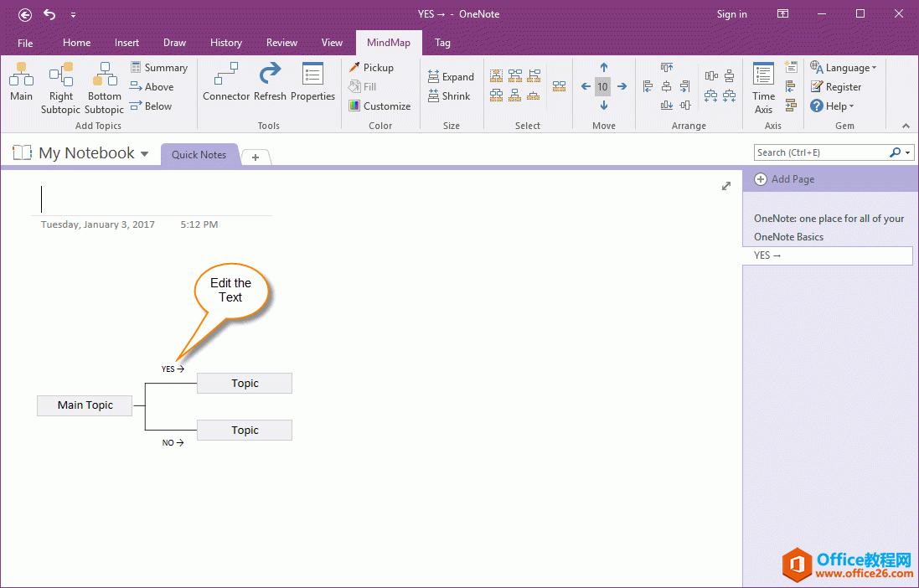Image resolution: width=919 pixels, height=588 pixels.
Task: Click in the Search box
Action: click(819, 152)
